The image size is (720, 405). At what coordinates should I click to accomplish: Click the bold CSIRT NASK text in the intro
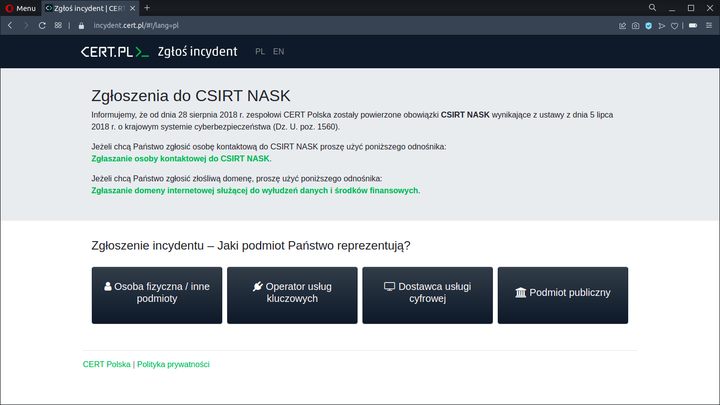click(465, 115)
